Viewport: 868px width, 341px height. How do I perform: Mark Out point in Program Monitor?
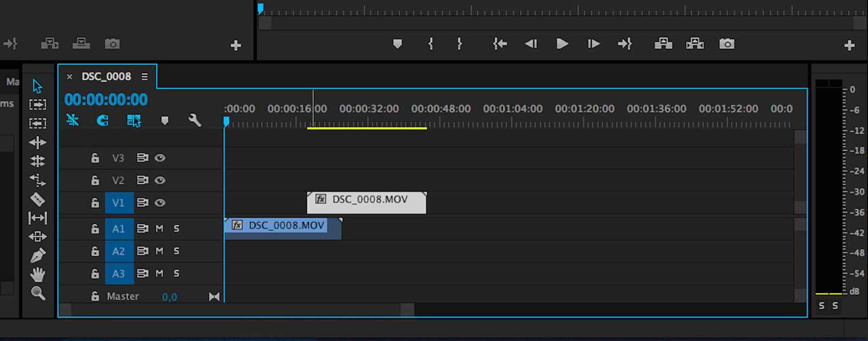pyautogui.click(x=459, y=44)
